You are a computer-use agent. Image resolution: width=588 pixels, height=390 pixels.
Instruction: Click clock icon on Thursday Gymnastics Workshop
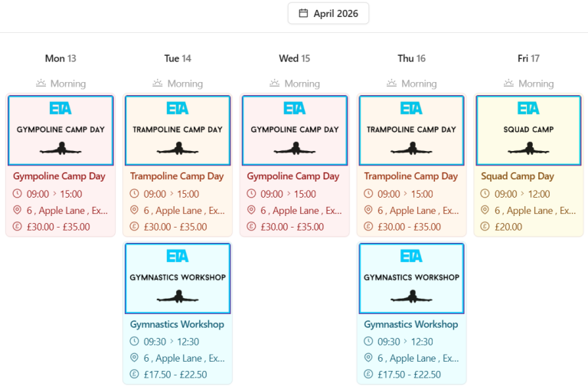tap(369, 342)
